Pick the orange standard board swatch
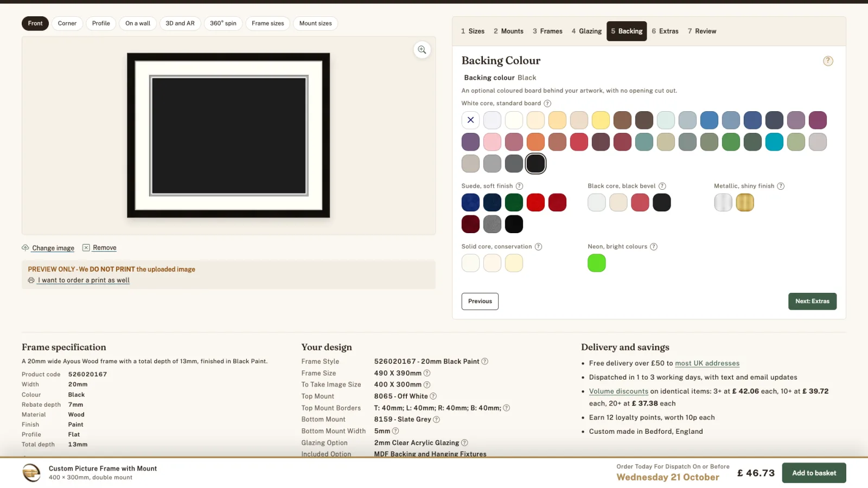Screen dimensions: 868x488 [x=535, y=142]
